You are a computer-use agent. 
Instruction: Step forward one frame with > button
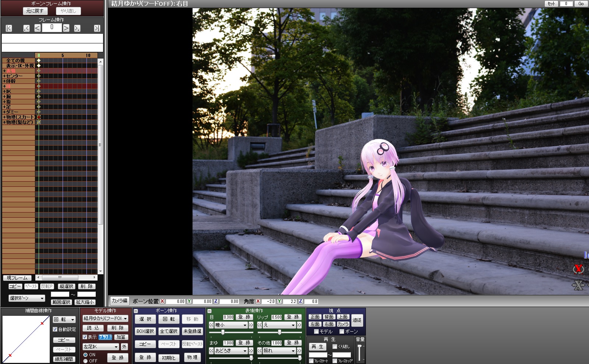tap(66, 28)
